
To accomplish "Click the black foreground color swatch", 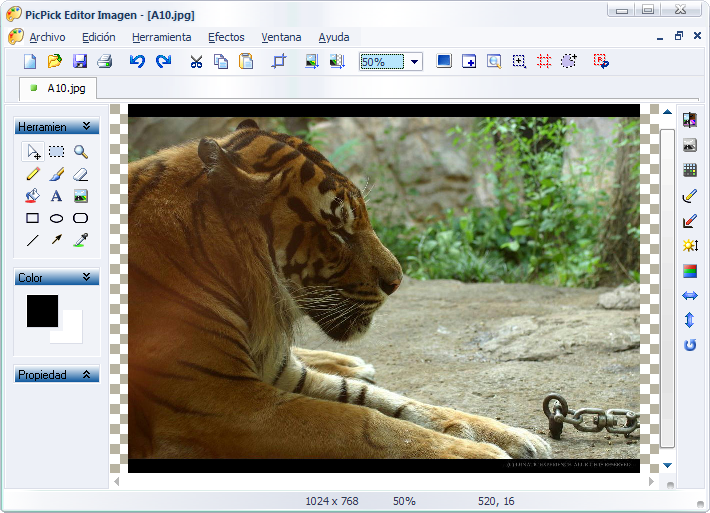I will (42, 310).
